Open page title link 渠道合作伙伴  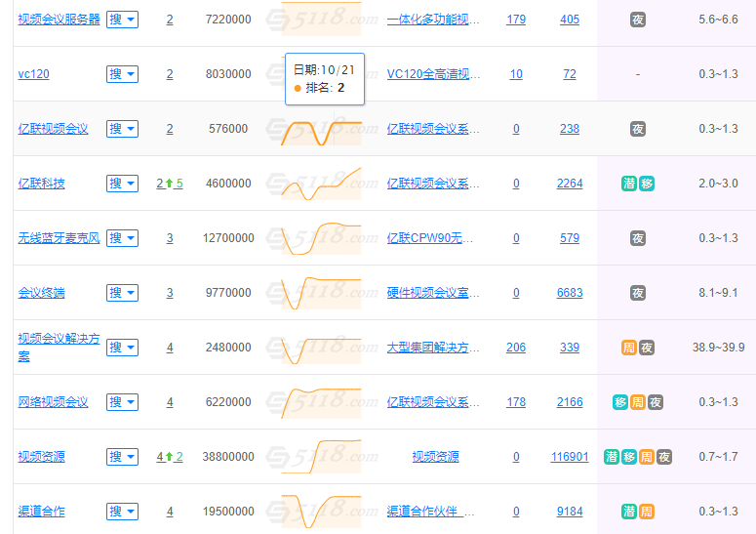click(430, 512)
